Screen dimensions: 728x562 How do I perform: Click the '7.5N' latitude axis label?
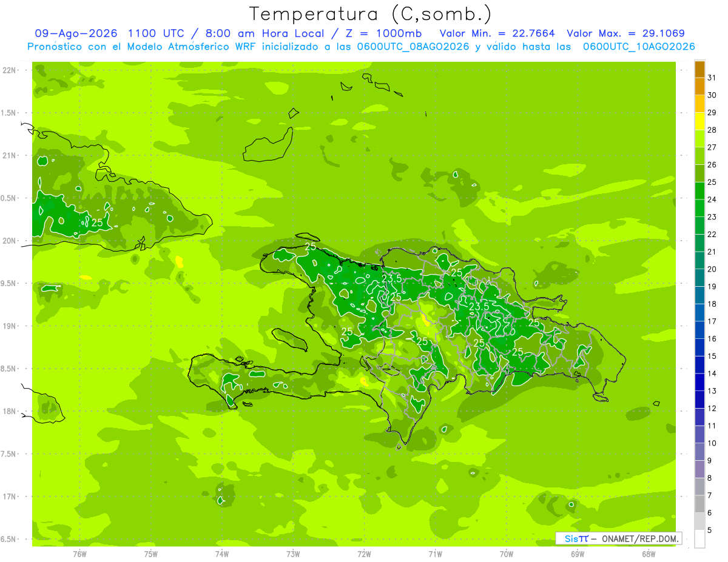(x=9, y=453)
